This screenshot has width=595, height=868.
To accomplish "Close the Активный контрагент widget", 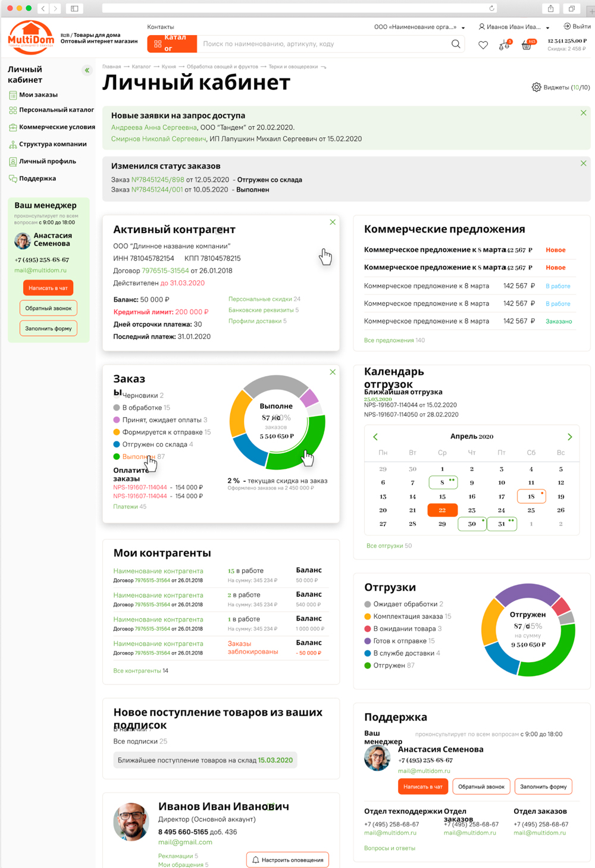I will (x=333, y=222).
